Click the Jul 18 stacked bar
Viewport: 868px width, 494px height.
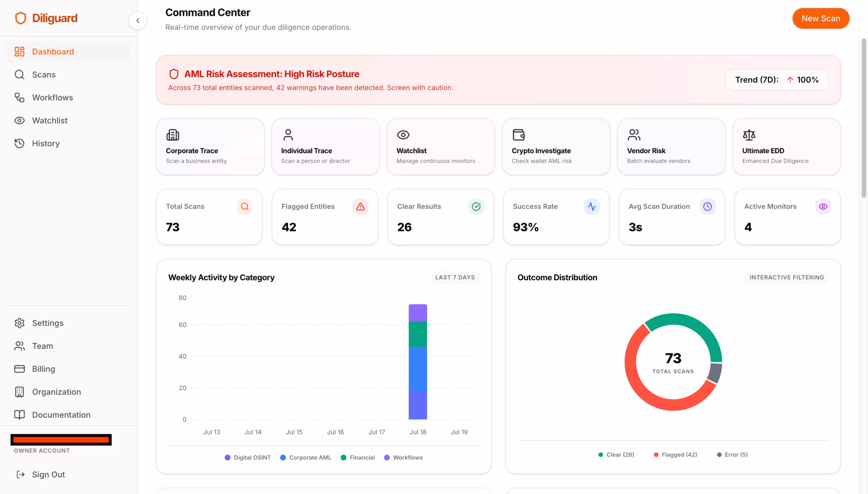[x=417, y=361]
